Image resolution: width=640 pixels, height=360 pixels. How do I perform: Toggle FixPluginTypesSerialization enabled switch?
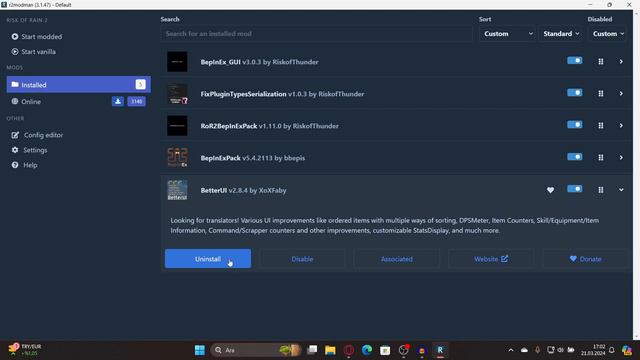pos(575,93)
